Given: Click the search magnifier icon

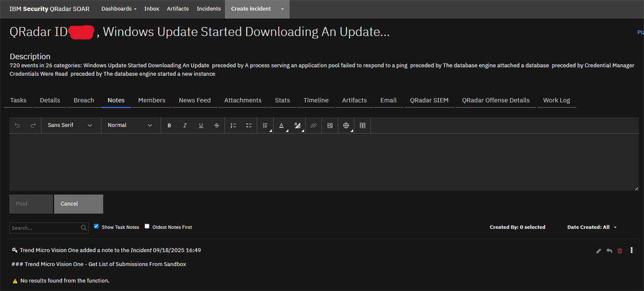Looking at the screenshot, I should click(x=84, y=228).
